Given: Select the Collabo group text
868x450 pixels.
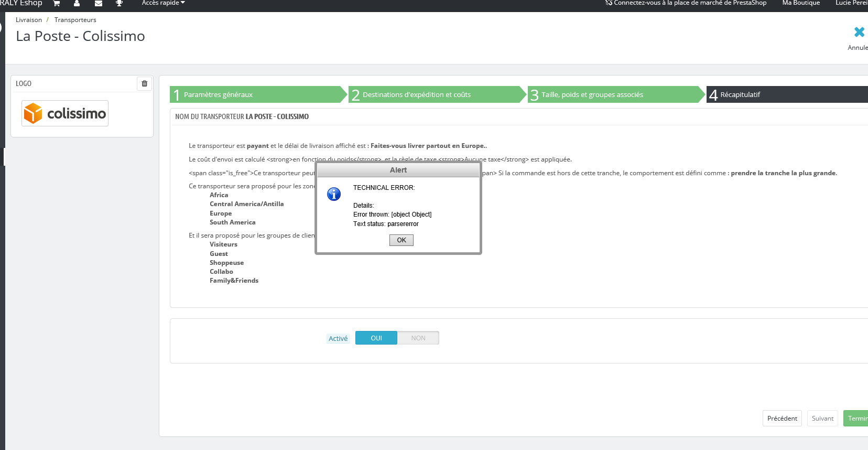Looking at the screenshot, I should tap(222, 272).
